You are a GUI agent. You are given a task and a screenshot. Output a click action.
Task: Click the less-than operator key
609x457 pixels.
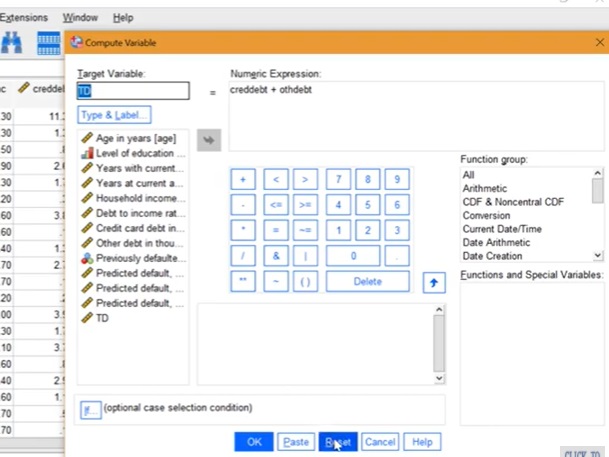pyautogui.click(x=276, y=179)
